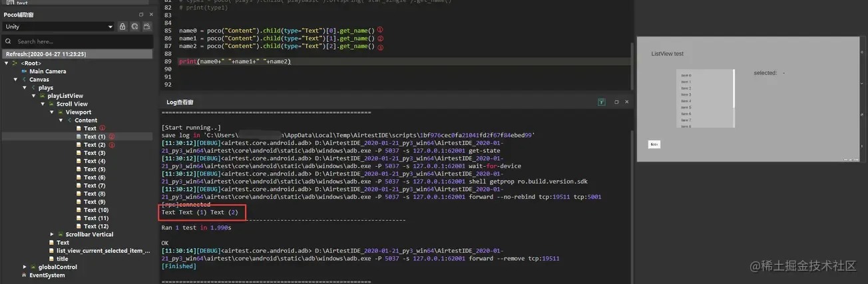Click the Root node icon

pos(15,63)
